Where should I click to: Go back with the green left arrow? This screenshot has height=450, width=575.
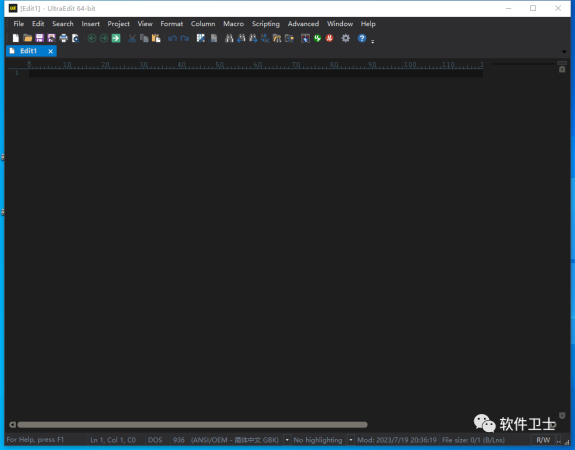92,38
